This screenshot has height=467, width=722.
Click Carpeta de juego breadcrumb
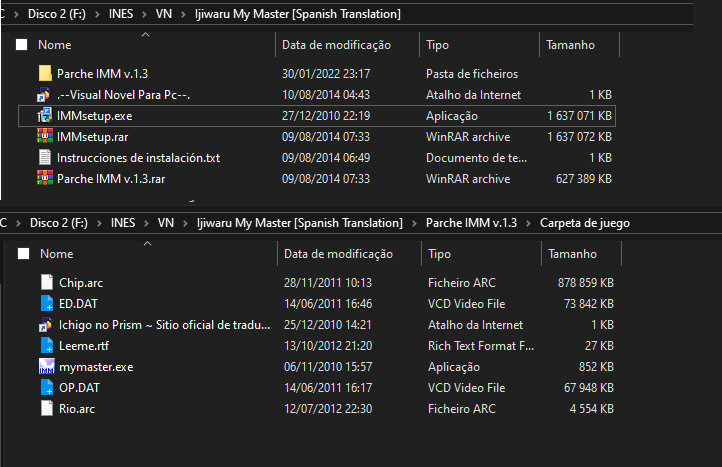585,223
